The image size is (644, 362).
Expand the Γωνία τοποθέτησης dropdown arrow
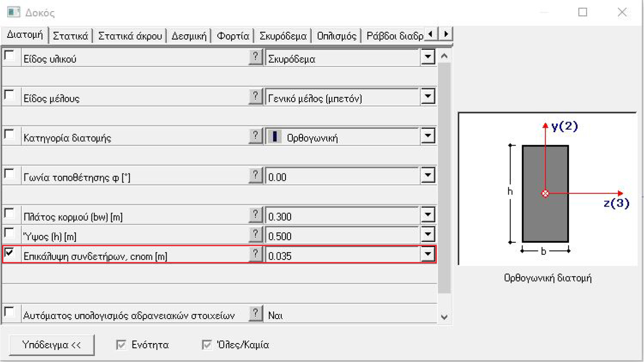click(428, 175)
